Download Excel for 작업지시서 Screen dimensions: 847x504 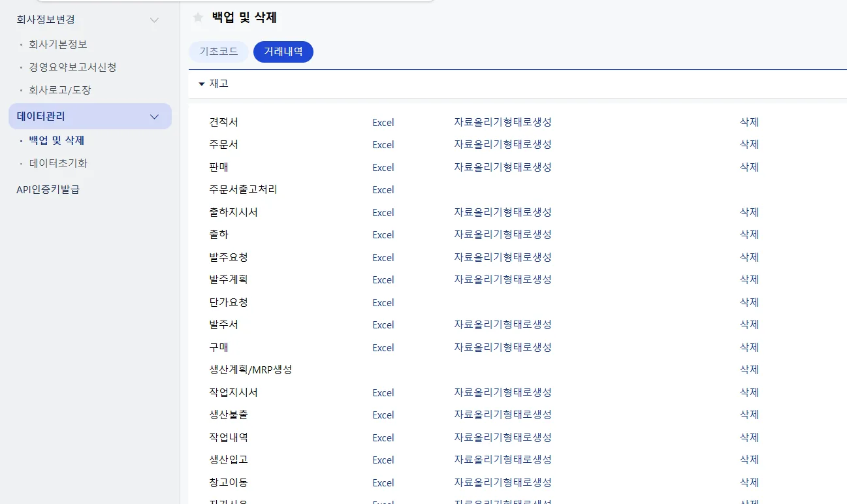383,392
